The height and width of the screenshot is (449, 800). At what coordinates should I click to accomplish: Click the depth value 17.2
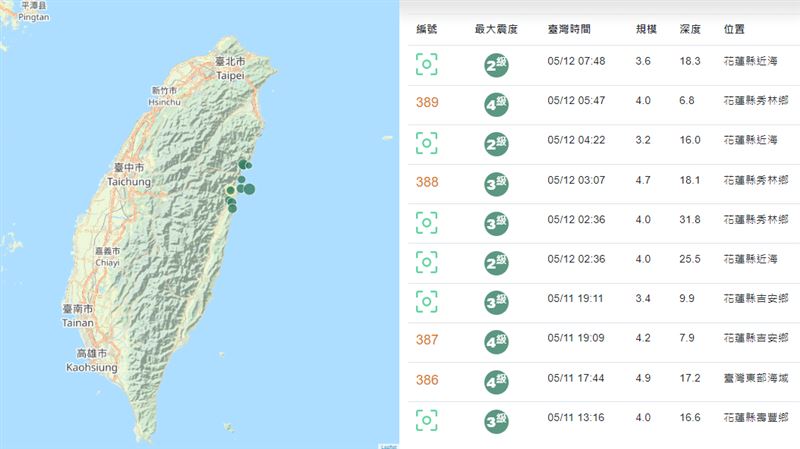coord(690,378)
